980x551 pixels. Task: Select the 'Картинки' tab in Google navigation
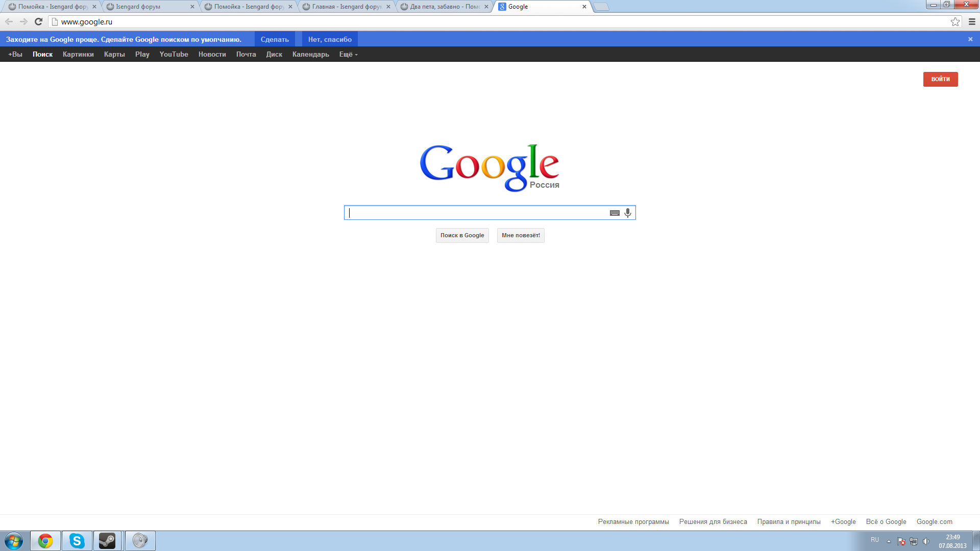78,54
